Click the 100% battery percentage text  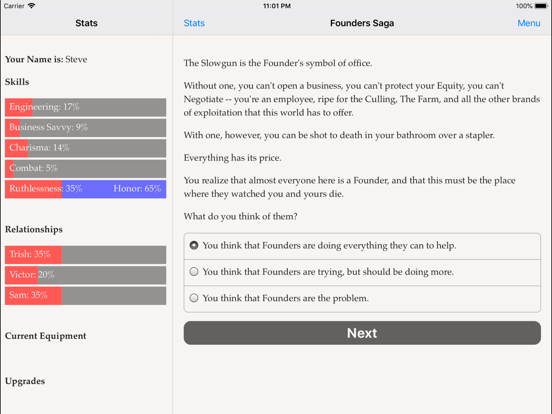524,6
